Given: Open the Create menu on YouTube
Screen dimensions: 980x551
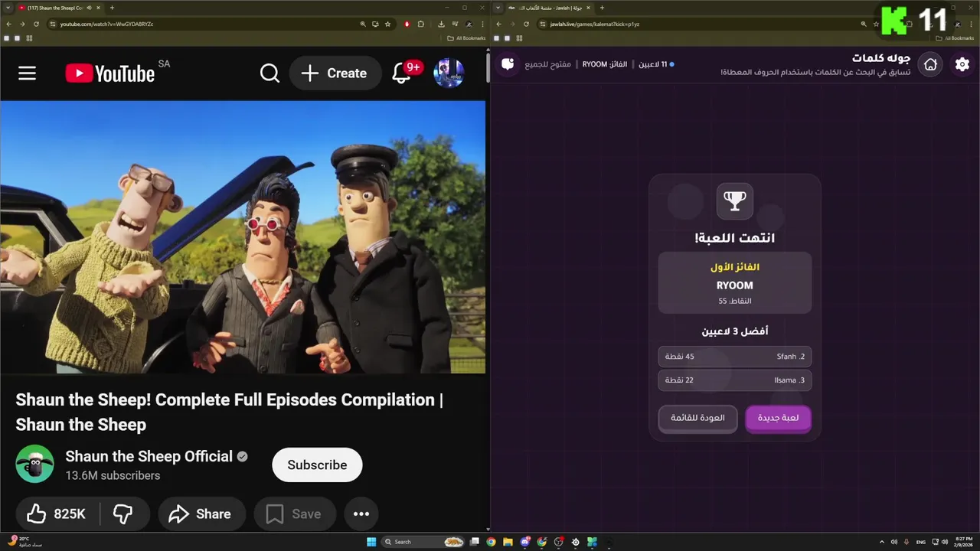Looking at the screenshot, I should (x=335, y=73).
